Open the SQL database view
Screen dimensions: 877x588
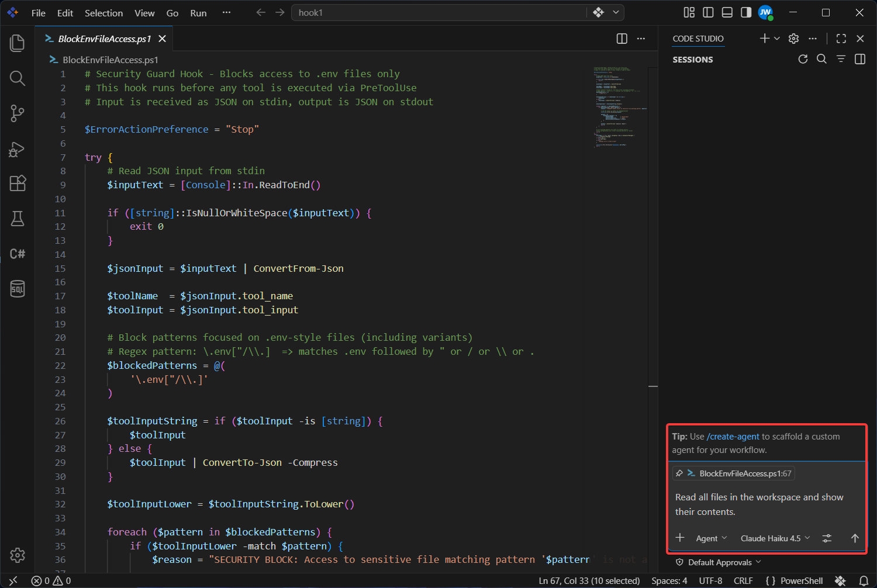[x=18, y=289]
